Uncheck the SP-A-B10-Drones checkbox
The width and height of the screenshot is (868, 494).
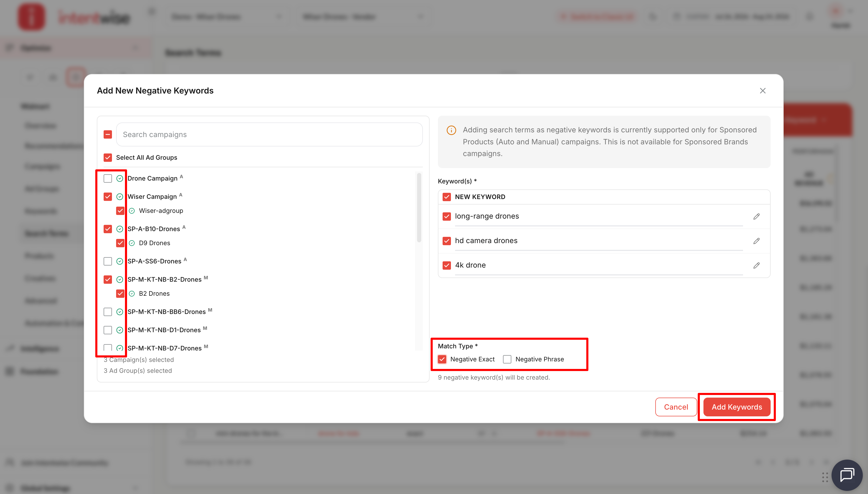tap(108, 229)
